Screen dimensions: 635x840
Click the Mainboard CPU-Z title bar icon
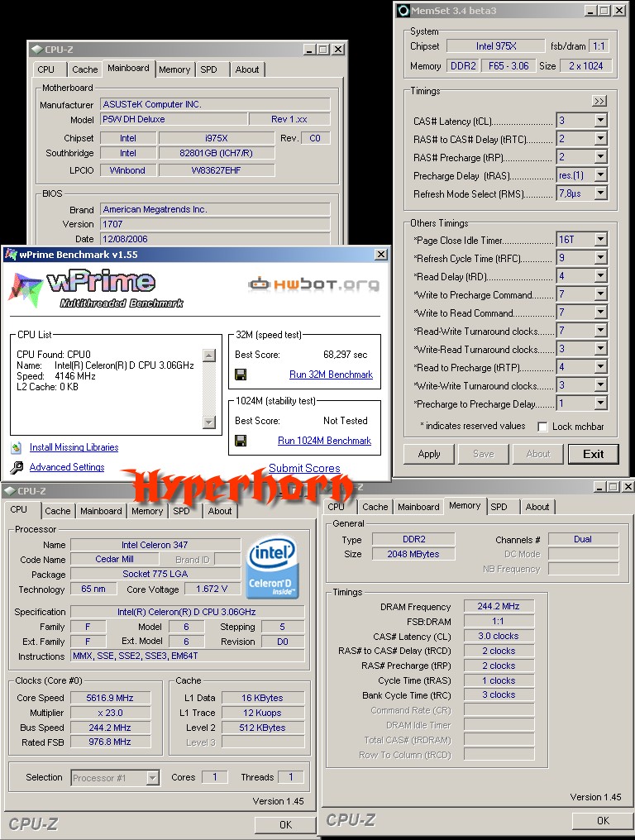coord(36,50)
